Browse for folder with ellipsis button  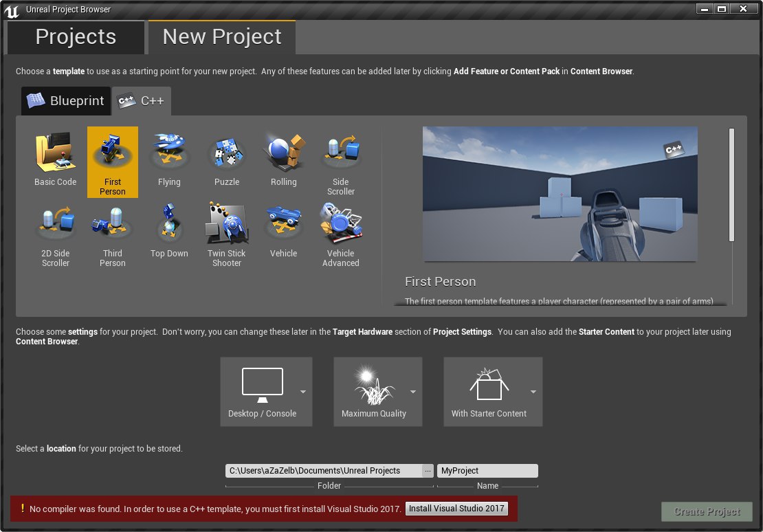428,471
